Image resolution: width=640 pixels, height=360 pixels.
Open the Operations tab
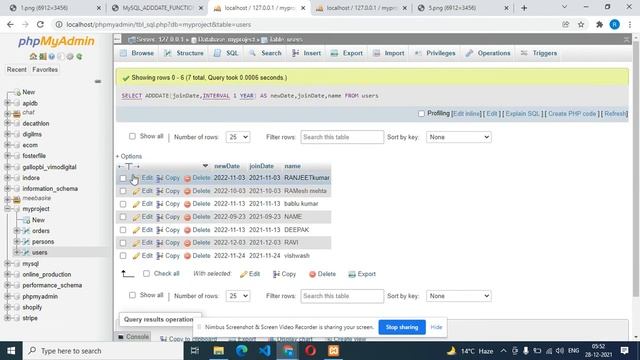488,53
